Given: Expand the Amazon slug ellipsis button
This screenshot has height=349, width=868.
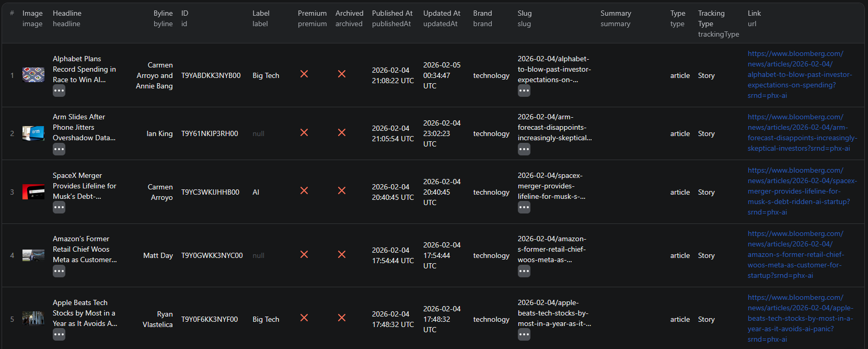Looking at the screenshot, I should pyautogui.click(x=524, y=271).
